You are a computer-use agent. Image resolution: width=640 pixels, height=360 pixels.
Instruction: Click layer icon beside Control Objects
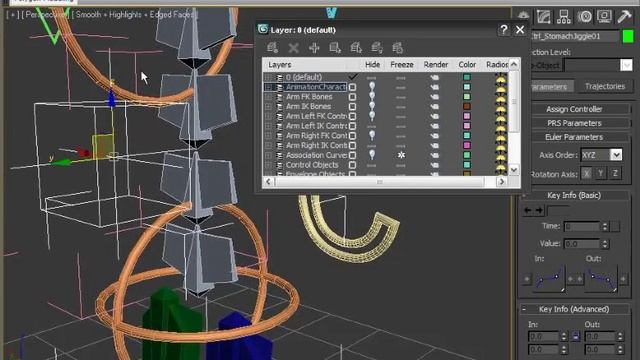point(280,165)
